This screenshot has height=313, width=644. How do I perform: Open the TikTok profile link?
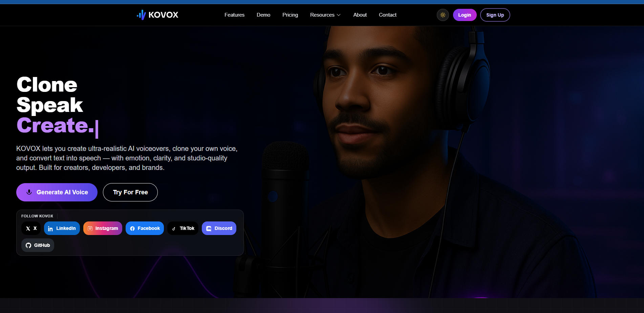[183, 228]
